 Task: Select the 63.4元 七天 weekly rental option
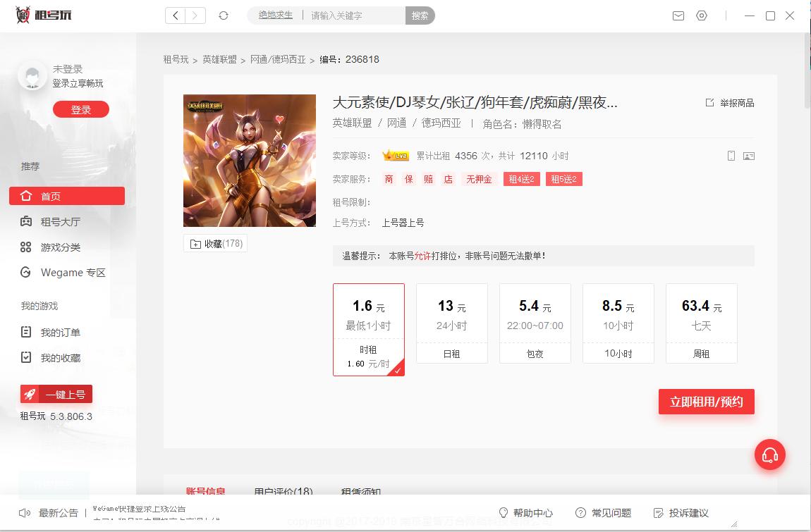click(x=701, y=323)
